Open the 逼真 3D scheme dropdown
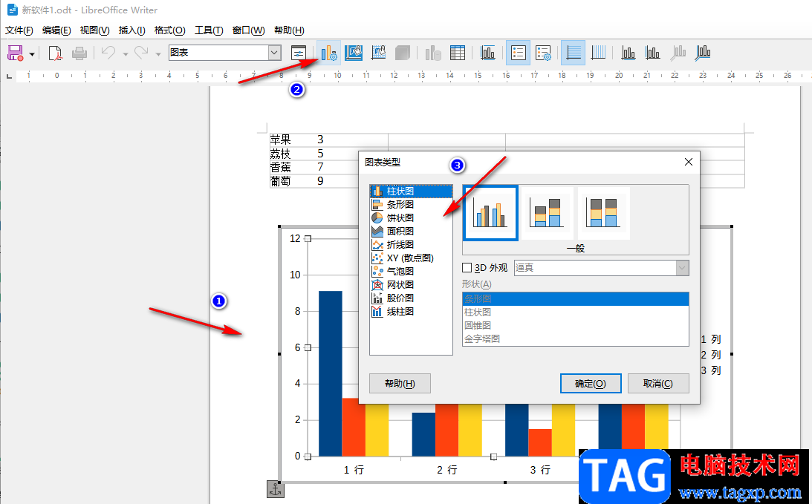Viewport: 812px width, 504px height. click(x=601, y=267)
